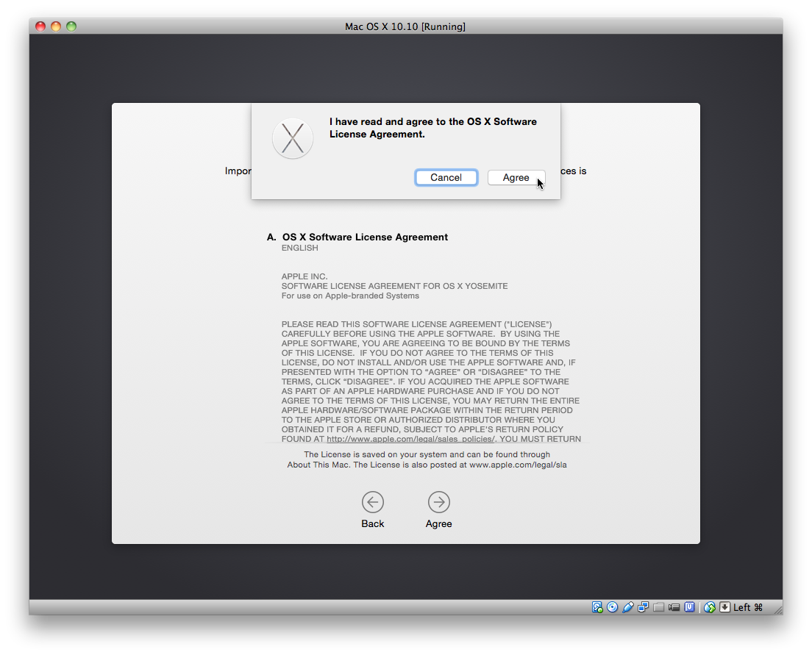This screenshot has width=812, height=655.
Task: Click the 'Left ⌘' host key label
Action: click(748, 606)
